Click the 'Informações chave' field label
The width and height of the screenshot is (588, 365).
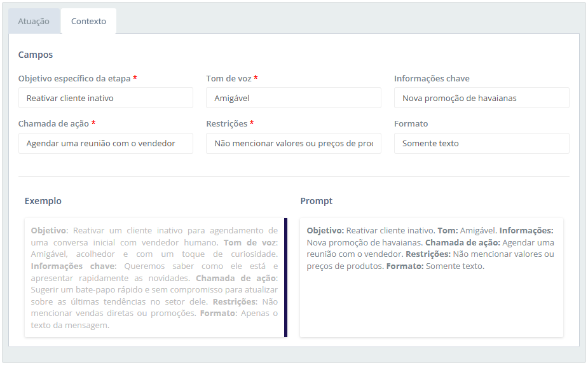pyautogui.click(x=432, y=78)
